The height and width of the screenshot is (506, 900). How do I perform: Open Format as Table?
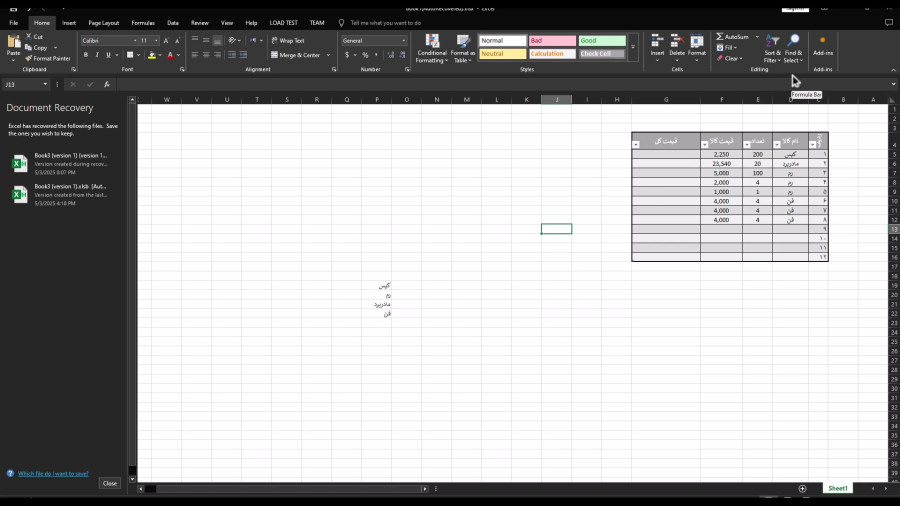coord(463,48)
